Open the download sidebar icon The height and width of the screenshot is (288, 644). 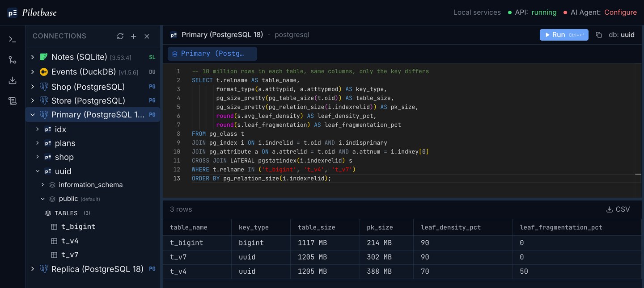[x=13, y=80]
